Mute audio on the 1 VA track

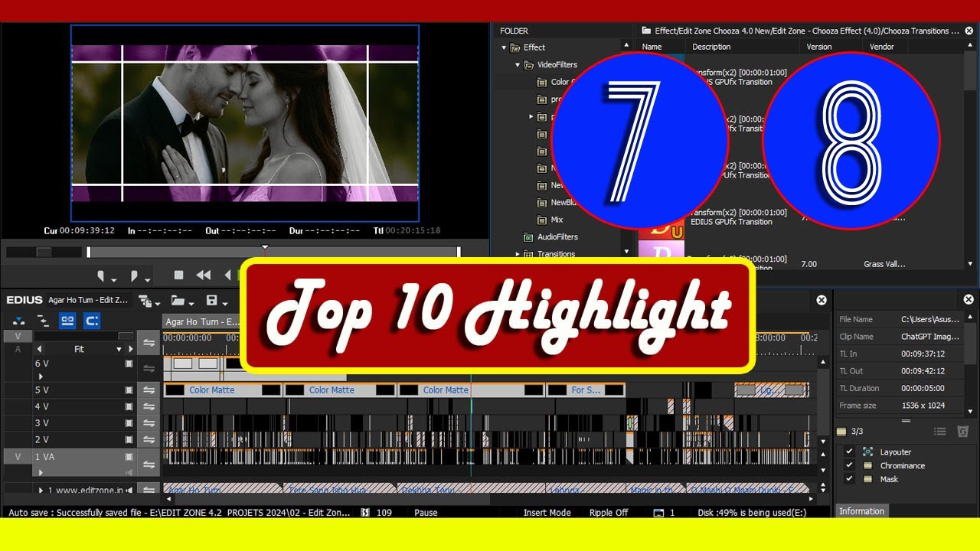129,472
